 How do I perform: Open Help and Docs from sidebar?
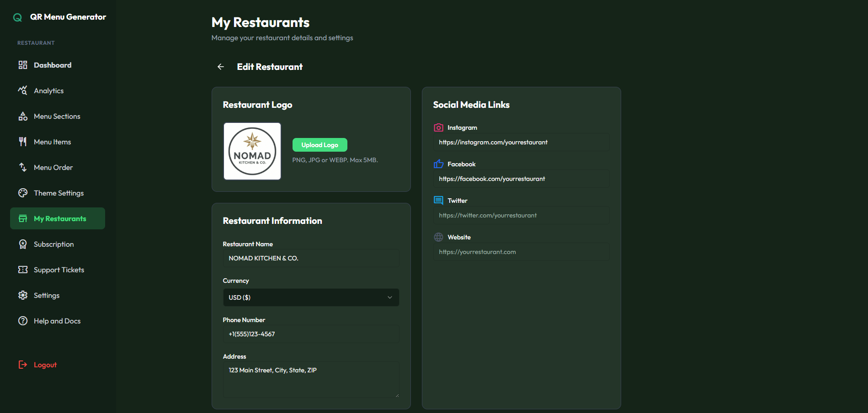click(x=57, y=321)
